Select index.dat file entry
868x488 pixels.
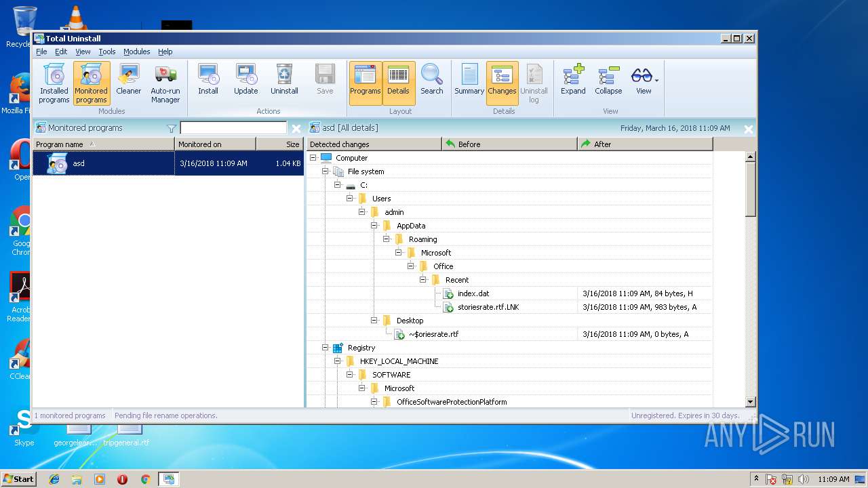click(x=473, y=293)
